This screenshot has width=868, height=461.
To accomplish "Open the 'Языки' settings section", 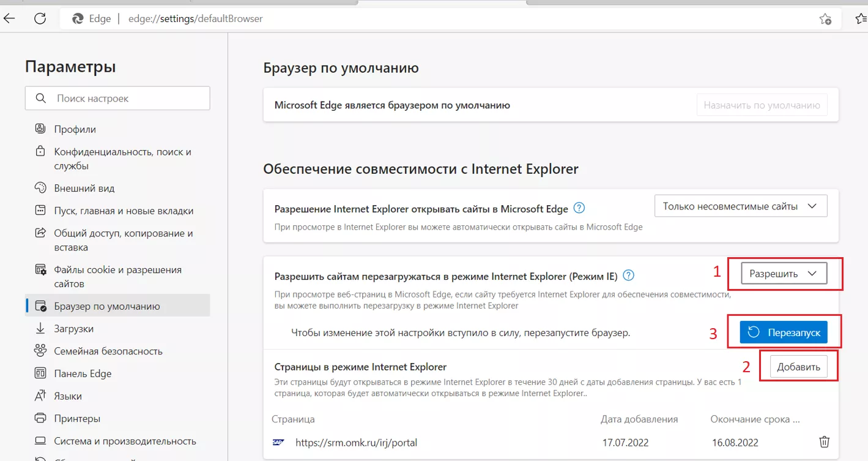I will tap(69, 396).
